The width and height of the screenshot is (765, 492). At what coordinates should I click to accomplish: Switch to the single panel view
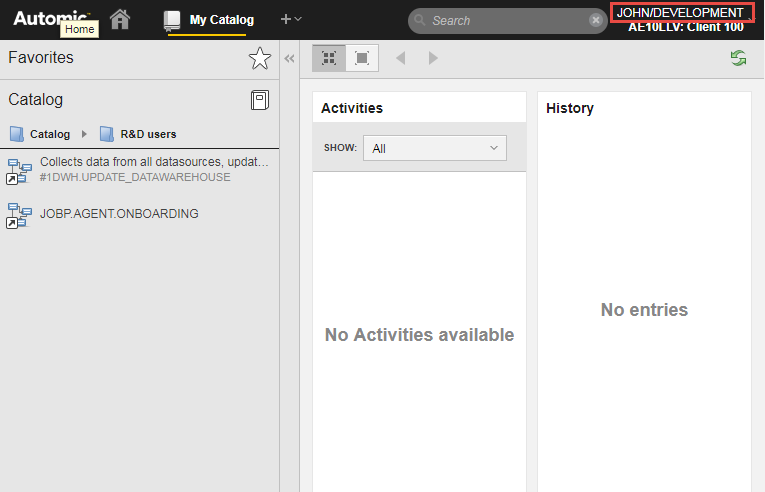[362, 58]
